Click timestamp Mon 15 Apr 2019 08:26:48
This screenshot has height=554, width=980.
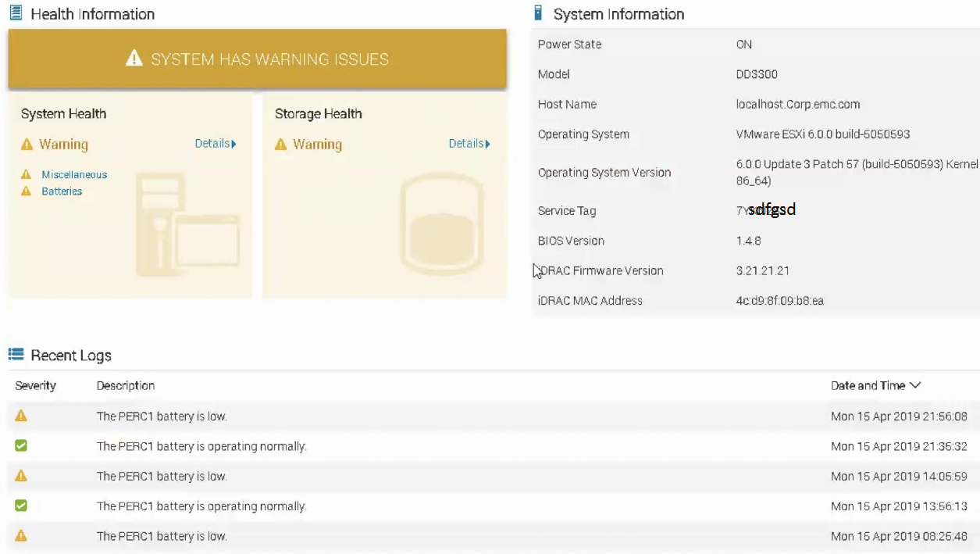[899, 536]
